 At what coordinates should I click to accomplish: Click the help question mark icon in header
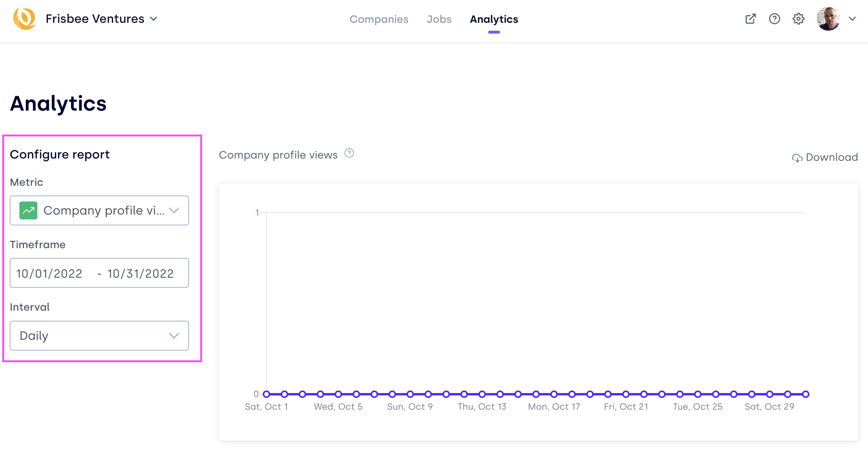click(774, 19)
